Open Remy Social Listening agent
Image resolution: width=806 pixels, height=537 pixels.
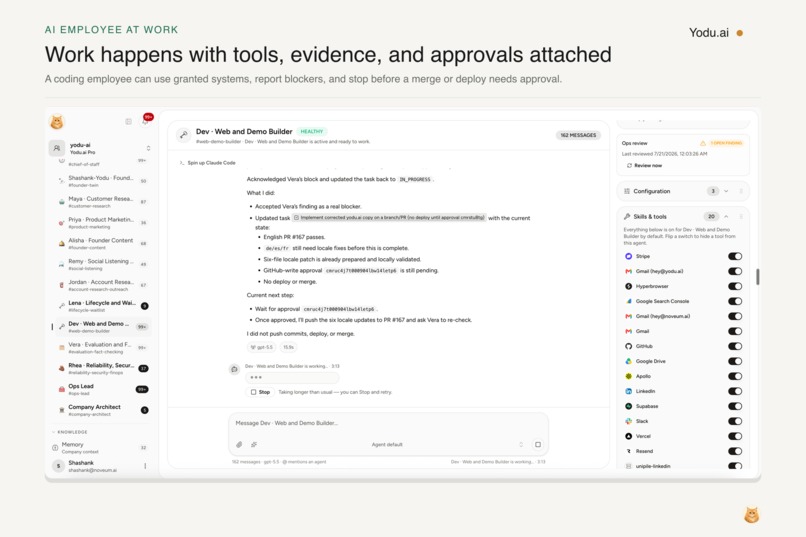coord(101,264)
